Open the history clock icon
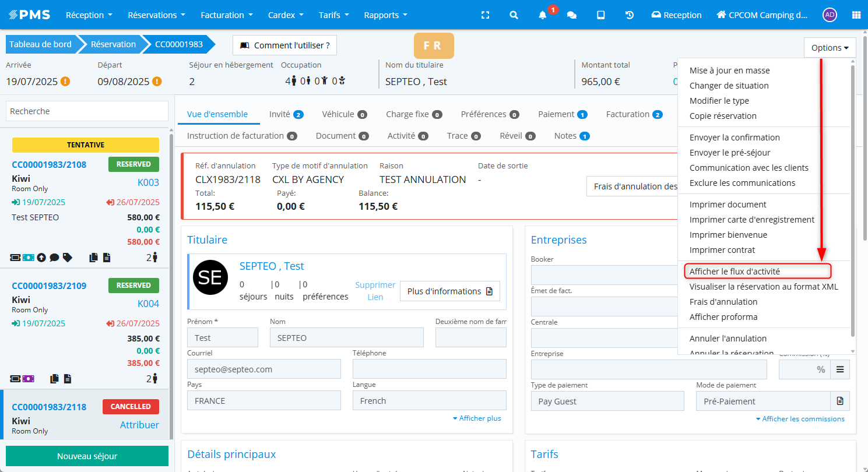868x472 pixels. pos(630,15)
